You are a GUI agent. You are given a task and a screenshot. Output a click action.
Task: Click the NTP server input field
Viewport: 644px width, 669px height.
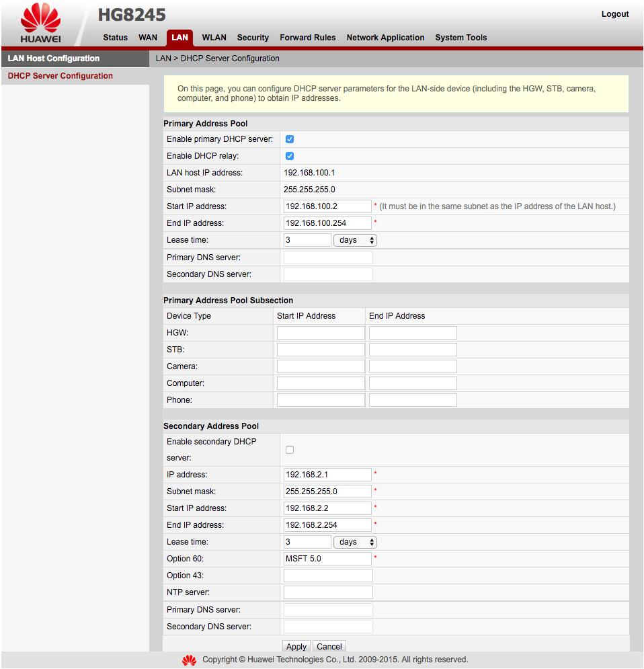pyautogui.click(x=328, y=592)
